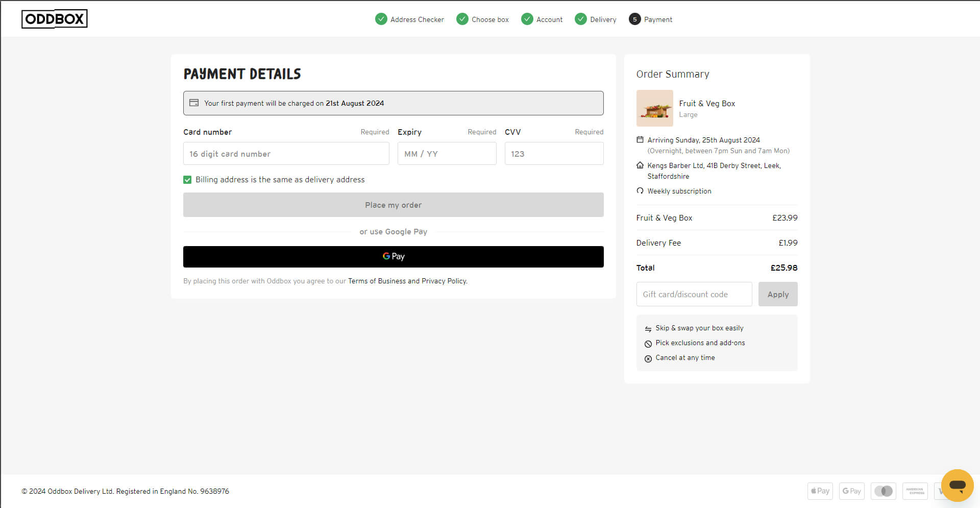This screenshot has height=508, width=980.
Task: Click 'or use Google Pay' divider text
Action: tap(394, 231)
